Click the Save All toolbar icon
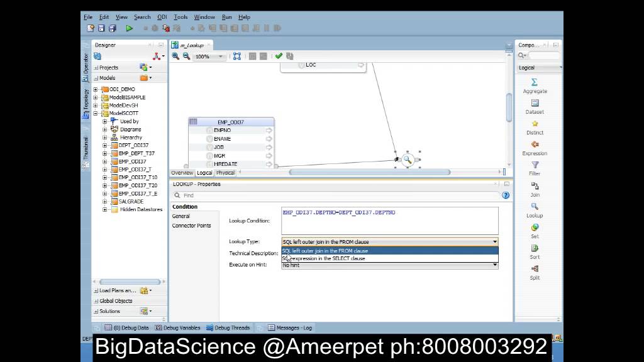Viewport: 644px width, 362px height. 112,28
